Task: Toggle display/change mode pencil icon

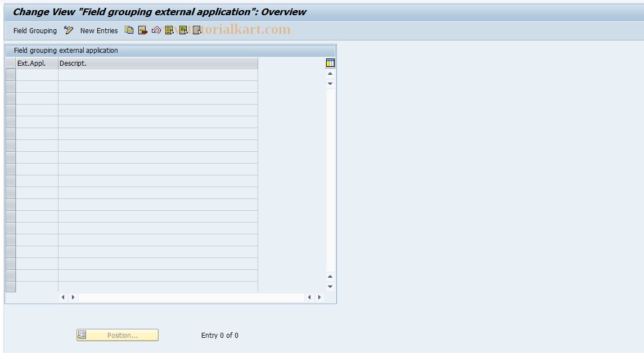Action: coord(69,30)
